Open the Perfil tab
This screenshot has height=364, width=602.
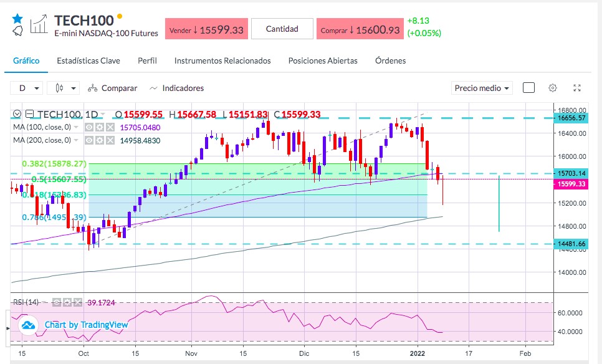[148, 60]
